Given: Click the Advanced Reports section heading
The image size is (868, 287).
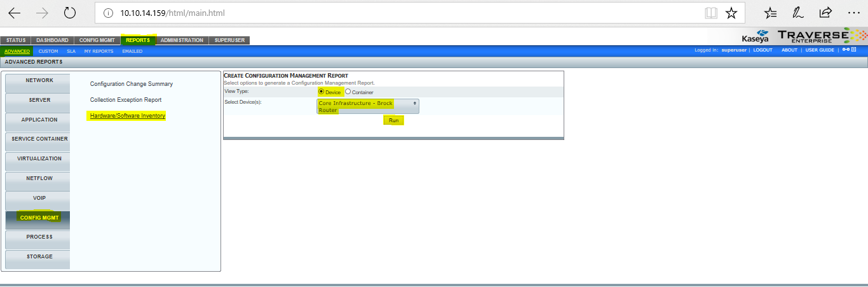Looking at the screenshot, I should [x=33, y=62].
